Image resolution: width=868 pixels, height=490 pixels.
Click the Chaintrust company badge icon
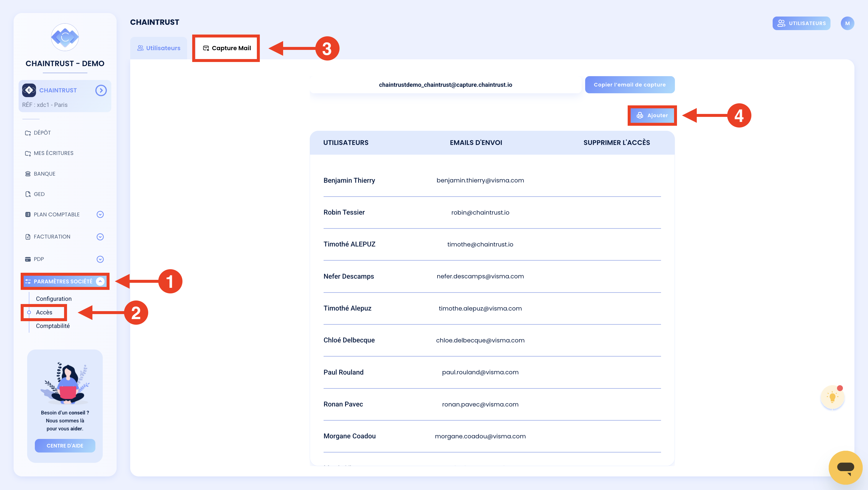(x=29, y=90)
